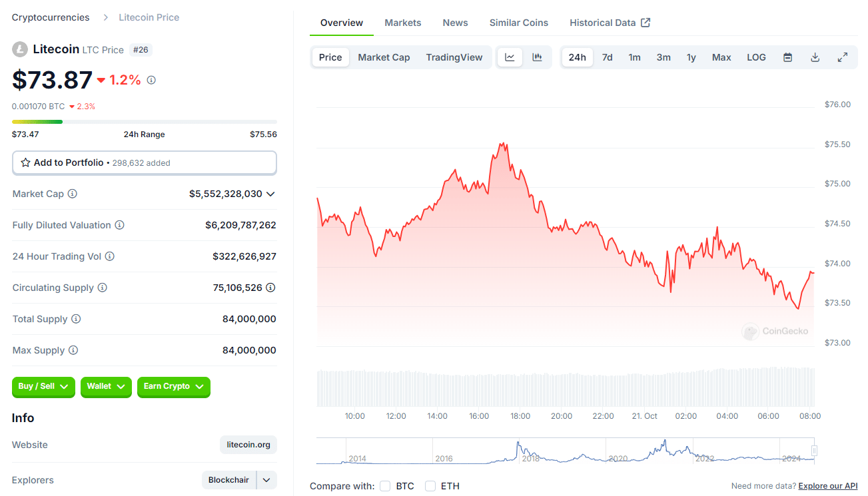Viewport: 868px width, 496px height.
Task: Open the Wallet dropdown
Action: pyautogui.click(x=106, y=386)
